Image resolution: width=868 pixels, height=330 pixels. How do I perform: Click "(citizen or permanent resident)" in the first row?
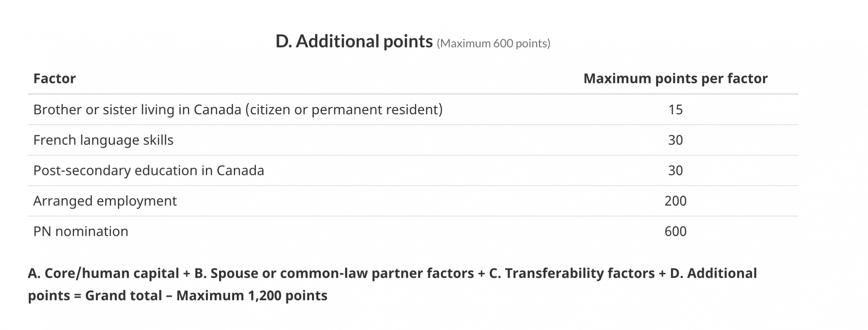[x=344, y=110]
